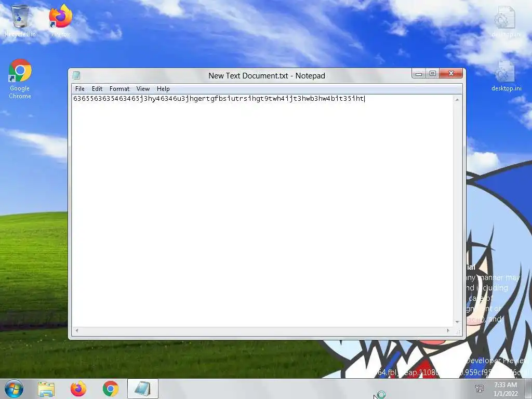Select the top desktop.ini file icon

(506, 21)
